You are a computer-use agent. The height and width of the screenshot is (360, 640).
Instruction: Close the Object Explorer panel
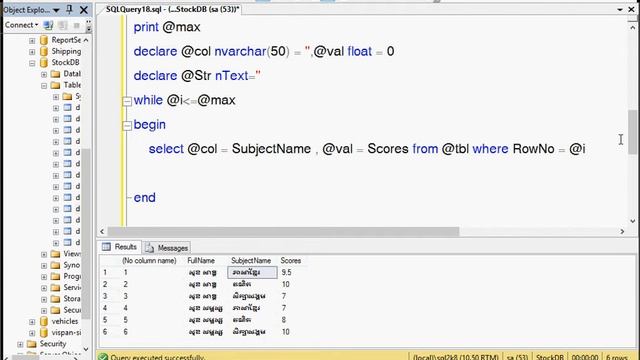click(84, 9)
